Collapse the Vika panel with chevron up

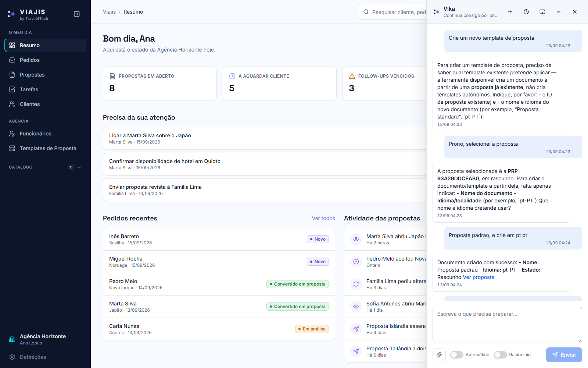point(559,12)
